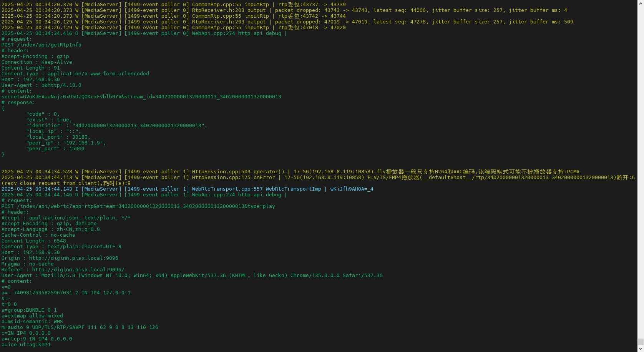Click the identifier value in the response
Viewport: 644px width, 352px height.
click(139, 126)
